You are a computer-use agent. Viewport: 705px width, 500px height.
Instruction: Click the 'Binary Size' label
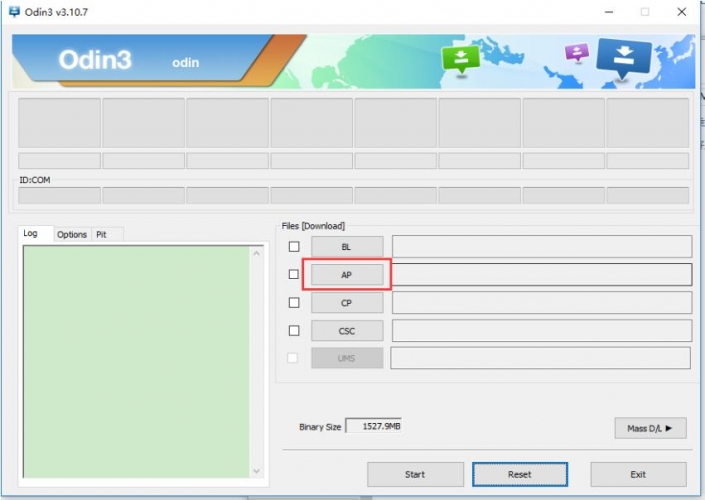coord(320,427)
